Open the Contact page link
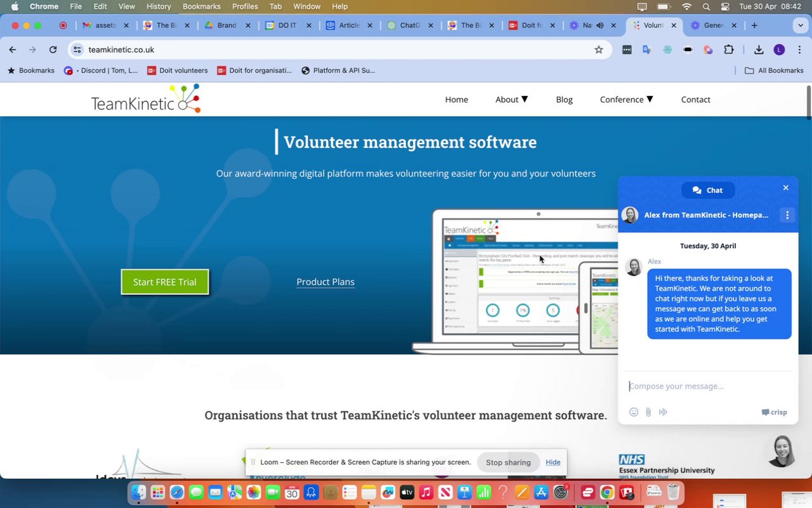The width and height of the screenshot is (812, 508). click(x=695, y=100)
